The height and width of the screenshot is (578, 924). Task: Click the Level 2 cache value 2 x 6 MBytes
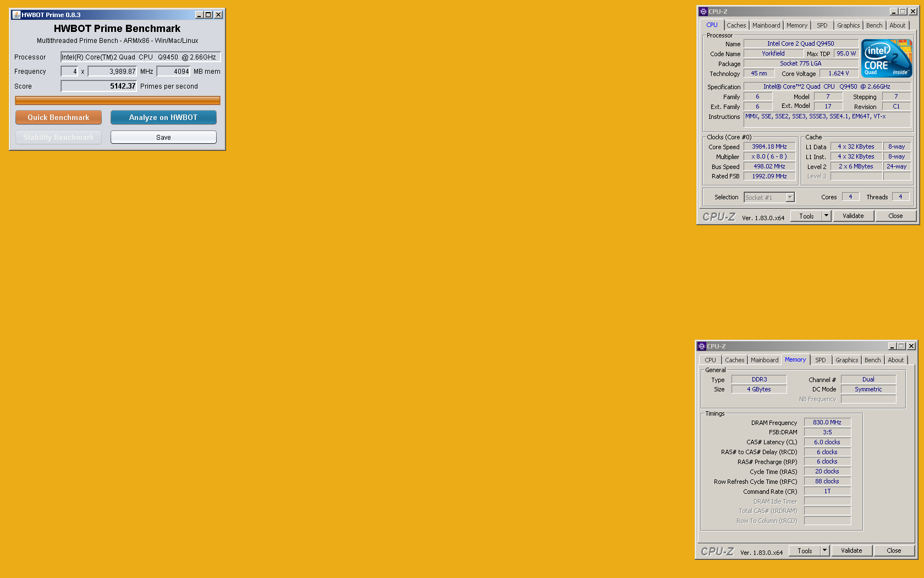tap(856, 166)
